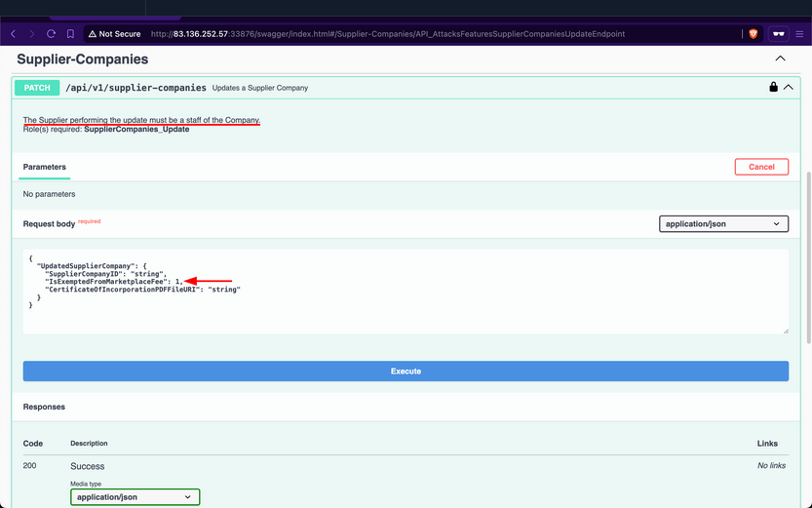Click the glasses icon in browser toolbar
This screenshot has width=812, height=508.
[778, 34]
